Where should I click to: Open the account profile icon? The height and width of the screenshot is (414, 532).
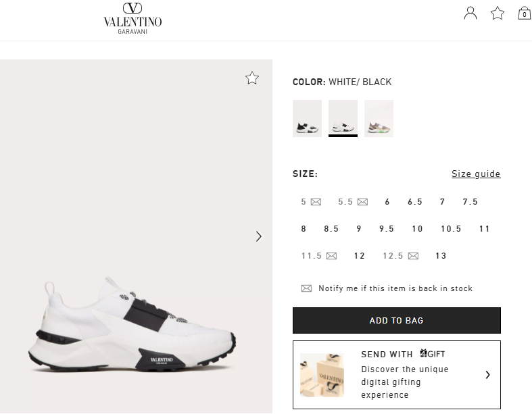click(x=470, y=13)
